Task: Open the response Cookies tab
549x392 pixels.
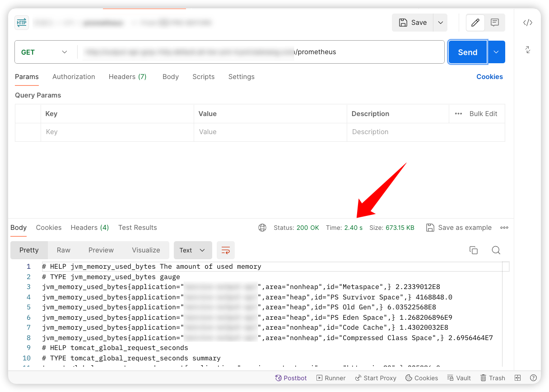Action: [49, 228]
